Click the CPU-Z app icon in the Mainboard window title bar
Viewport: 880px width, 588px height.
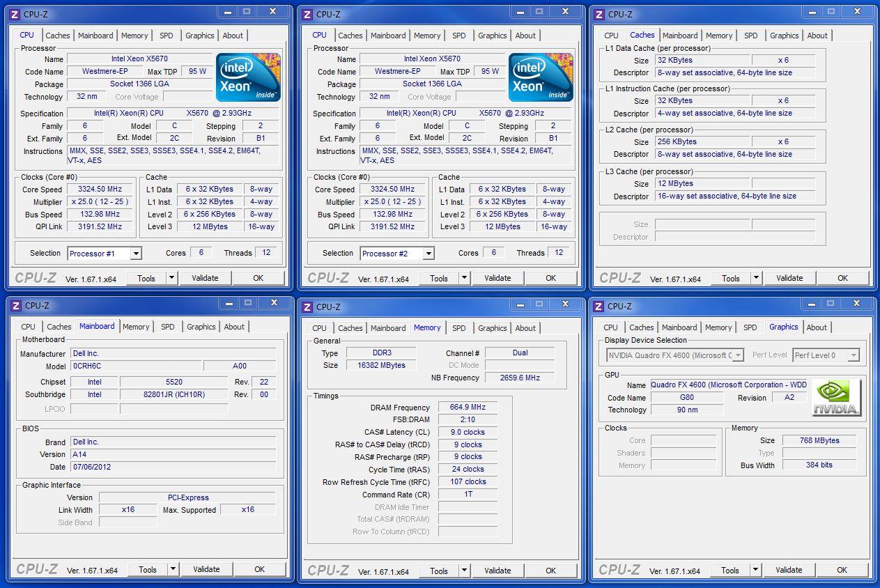(x=16, y=305)
